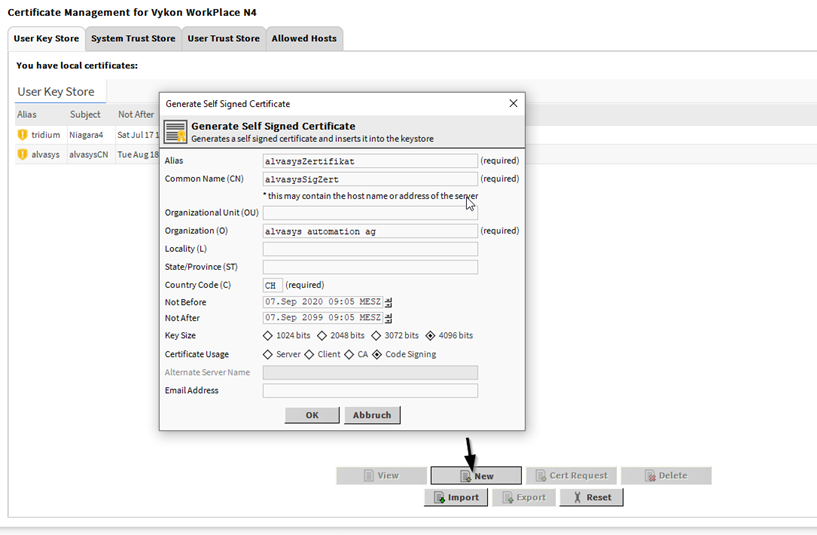Click the Cert Request button
Screen dimensions: 817x535
tap(572, 476)
